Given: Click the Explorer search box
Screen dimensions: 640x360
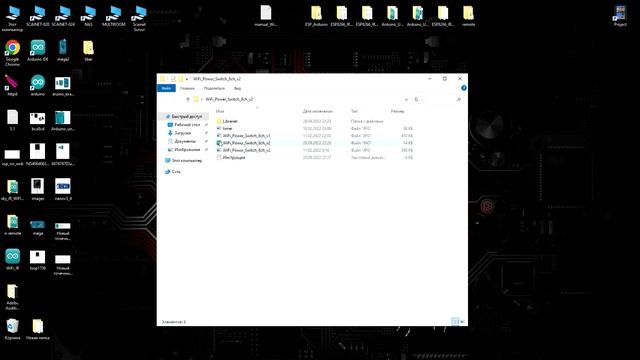Looking at the screenshot, I should click(x=444, y=99).
